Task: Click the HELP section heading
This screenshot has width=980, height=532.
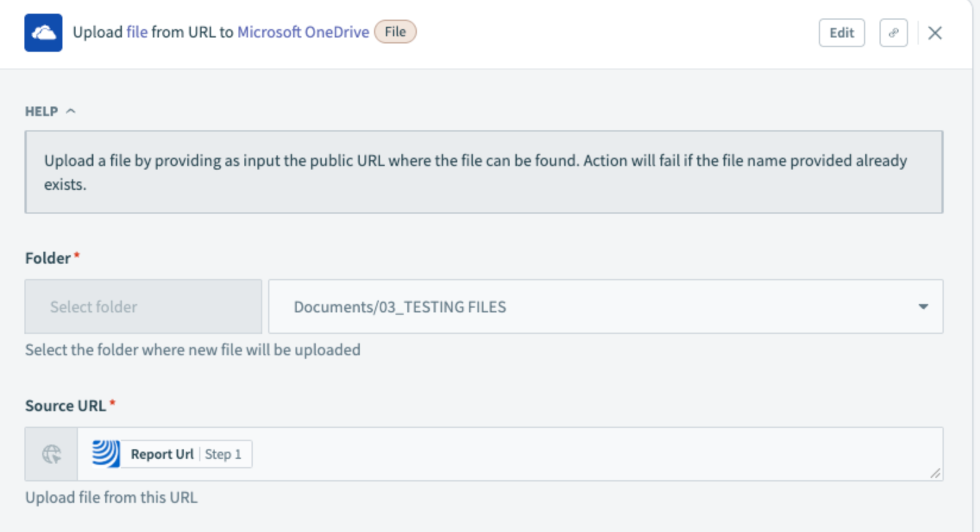Action: coord(41,111)
